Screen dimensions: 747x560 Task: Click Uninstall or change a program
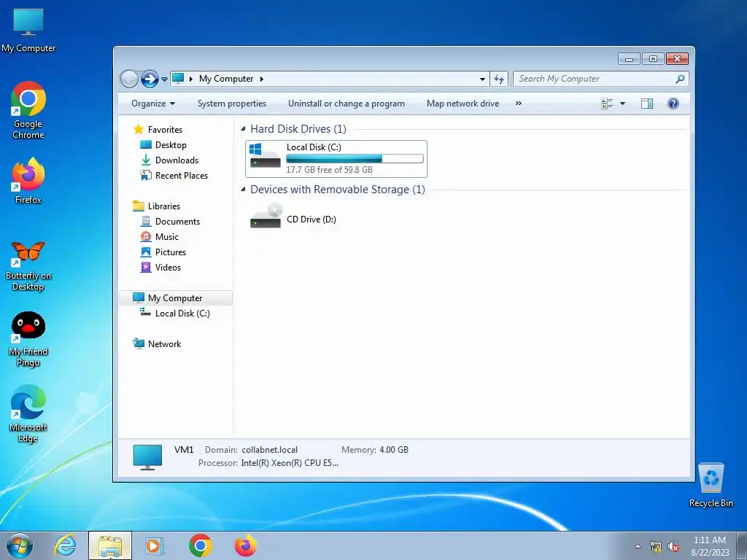click(347, 104)
